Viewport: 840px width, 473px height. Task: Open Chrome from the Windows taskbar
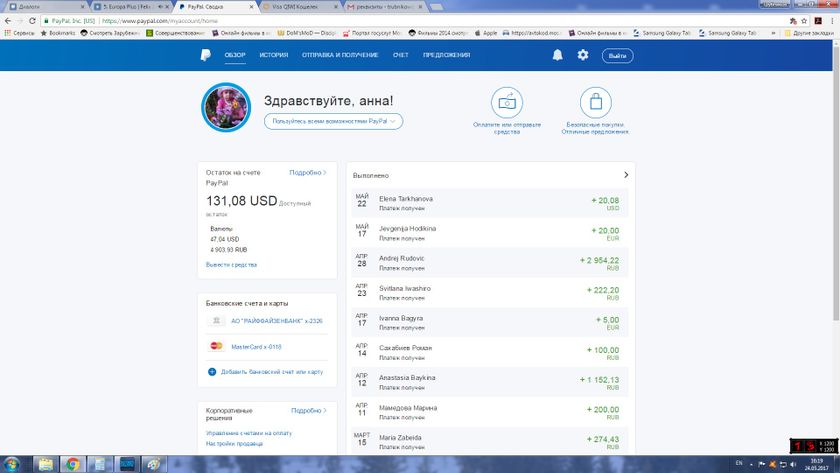[72, 464]
